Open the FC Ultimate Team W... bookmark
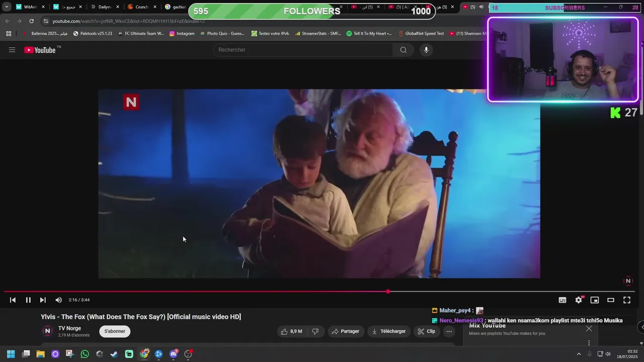 [x=140, y=34]
